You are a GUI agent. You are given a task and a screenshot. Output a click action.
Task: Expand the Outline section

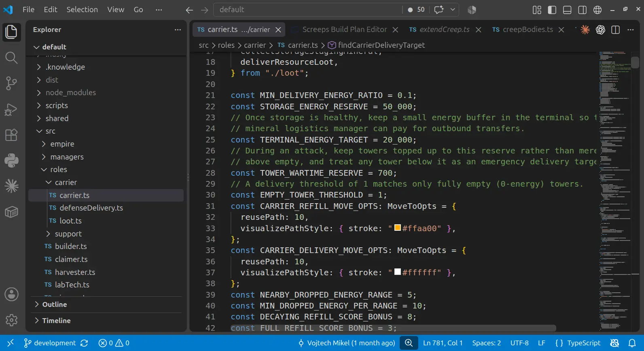[37, 304]
